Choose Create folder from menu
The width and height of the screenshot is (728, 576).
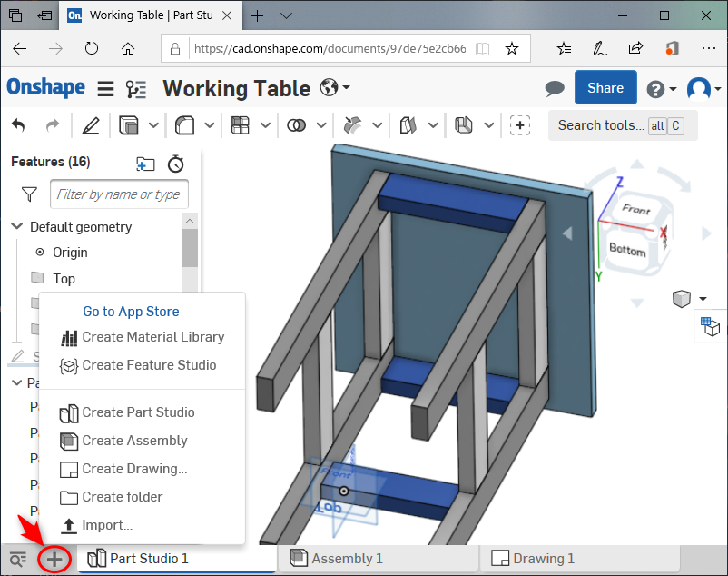[112, 497]
